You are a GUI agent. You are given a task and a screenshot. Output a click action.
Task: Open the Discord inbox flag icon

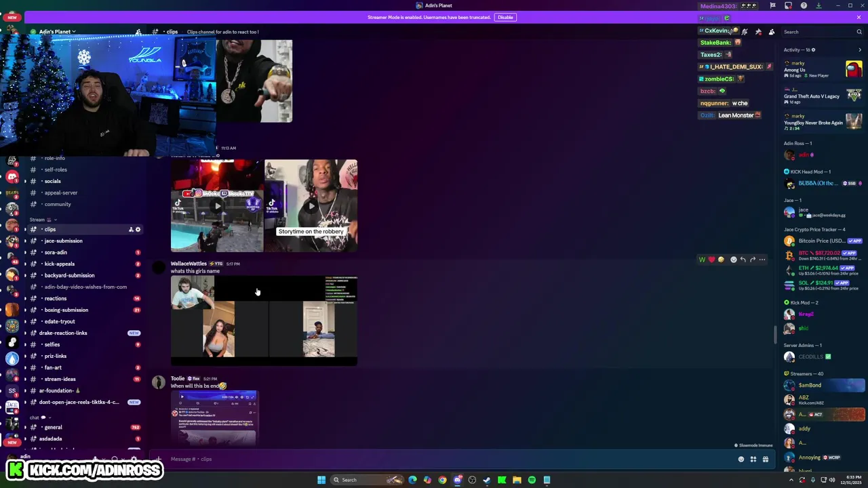[772, 5]
